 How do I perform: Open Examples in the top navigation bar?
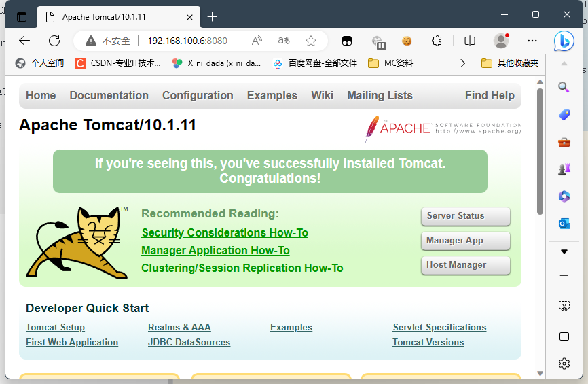272,95
